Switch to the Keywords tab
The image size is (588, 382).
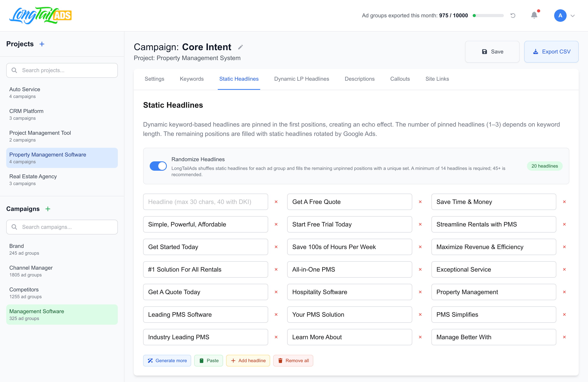pos(192,79)
